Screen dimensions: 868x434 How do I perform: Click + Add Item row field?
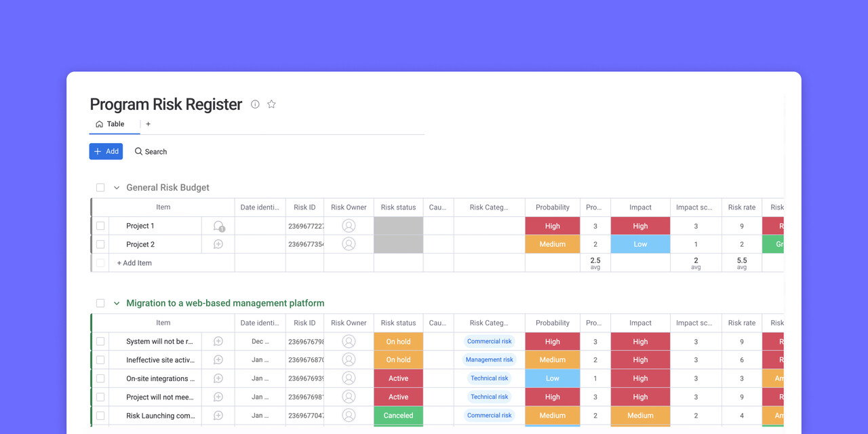[x=134, y=263]
